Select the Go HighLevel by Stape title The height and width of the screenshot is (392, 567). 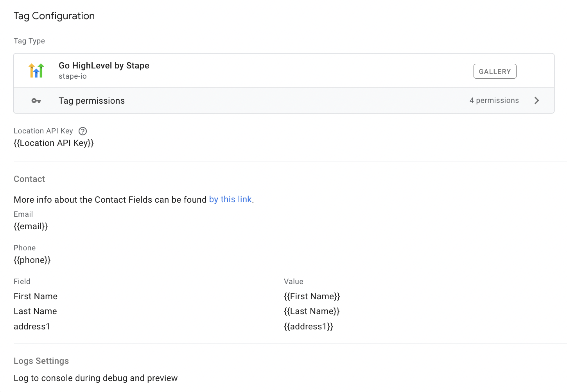[x=104, y=65]
